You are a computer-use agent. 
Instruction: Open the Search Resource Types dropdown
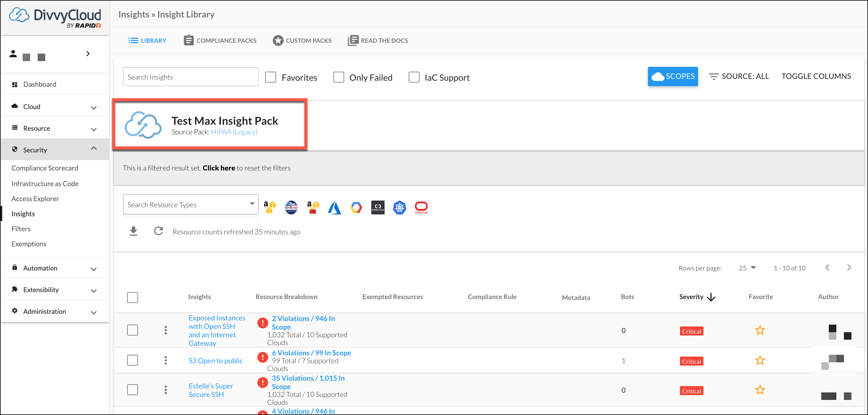[191, 204]
